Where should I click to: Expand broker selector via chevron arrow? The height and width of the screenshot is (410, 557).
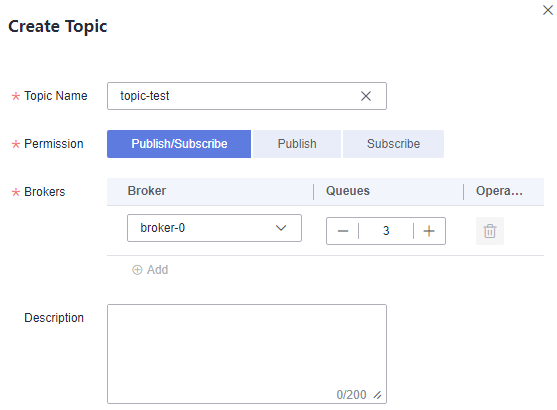click(281, 228)
